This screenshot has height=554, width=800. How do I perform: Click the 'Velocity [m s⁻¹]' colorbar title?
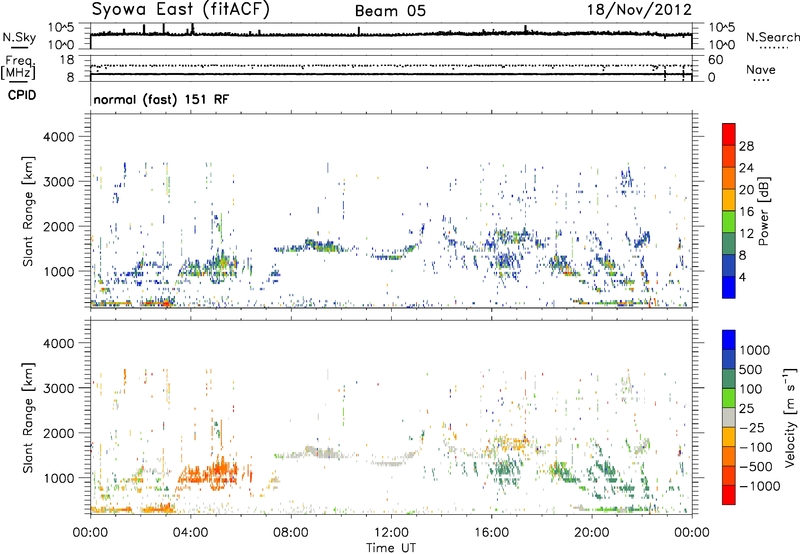[790, 417]
